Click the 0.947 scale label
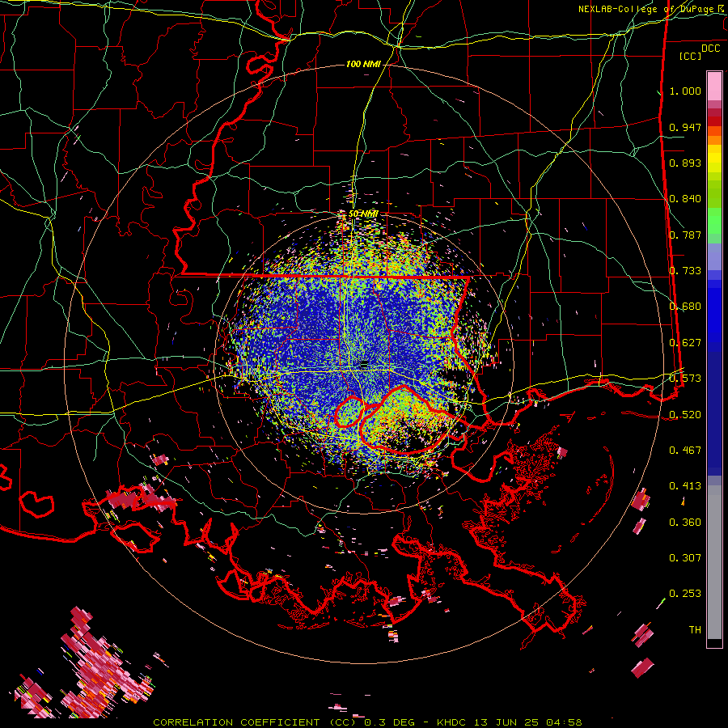Image resolution: width=728 pixels, height=728 pixels. click(x=685, y=127)
